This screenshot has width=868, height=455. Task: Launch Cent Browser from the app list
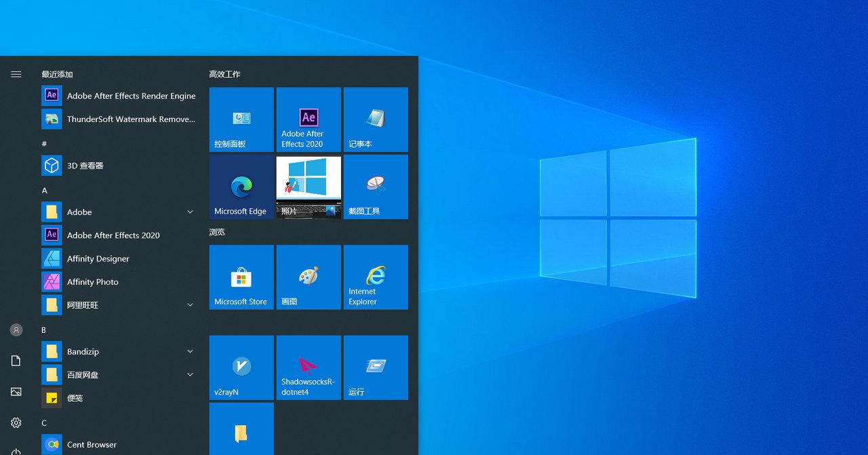coord(119,444)
